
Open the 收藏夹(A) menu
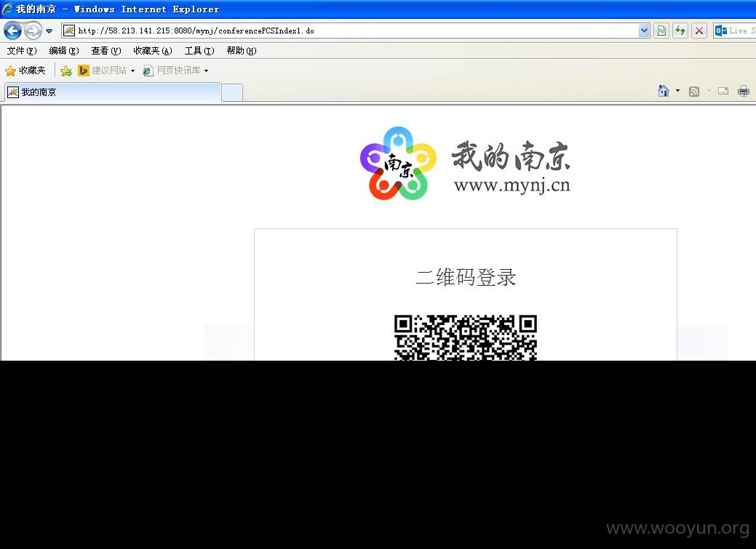pos(152,51)
